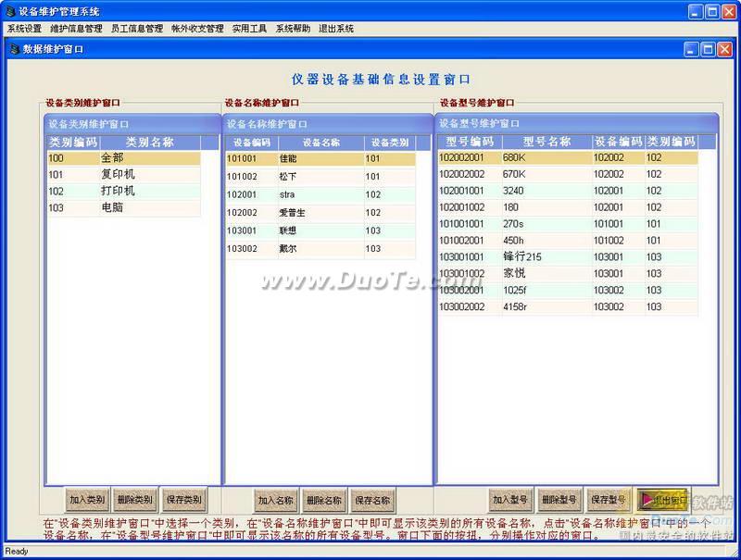Click the 保存类别 button
The image size is (741, 560).
pyautogui.click(x=183, y=500)
